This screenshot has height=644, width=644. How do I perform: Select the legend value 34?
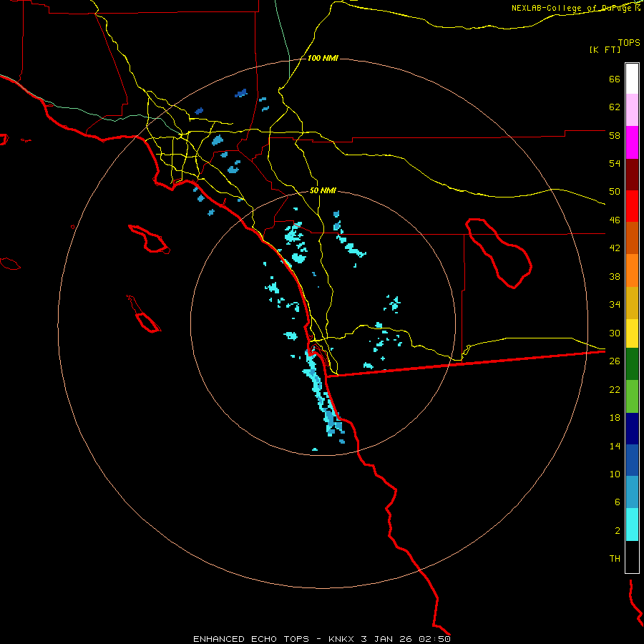pos(615,305)
